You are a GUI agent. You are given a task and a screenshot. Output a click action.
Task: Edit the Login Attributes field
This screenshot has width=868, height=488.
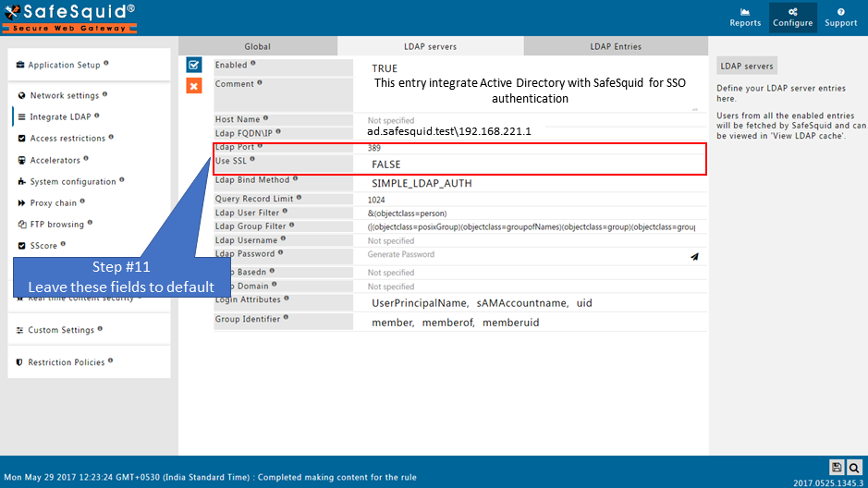click(x=530, y=303)
